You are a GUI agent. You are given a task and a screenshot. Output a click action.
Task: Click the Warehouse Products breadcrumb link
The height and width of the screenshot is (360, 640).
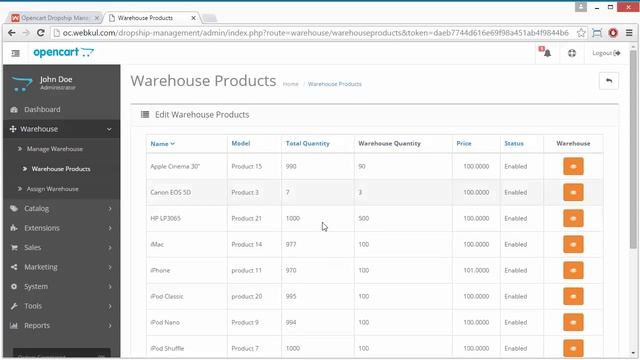click(335, 84)
